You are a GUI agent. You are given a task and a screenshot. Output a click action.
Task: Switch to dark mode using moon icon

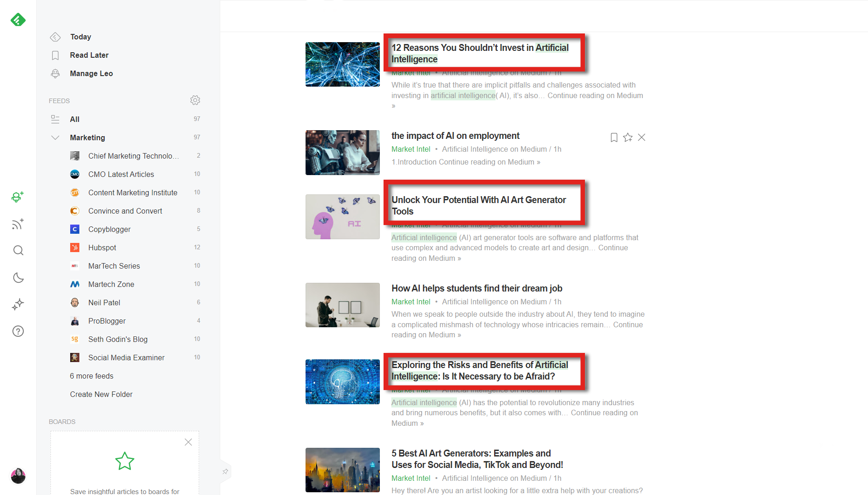click(17, 277)
